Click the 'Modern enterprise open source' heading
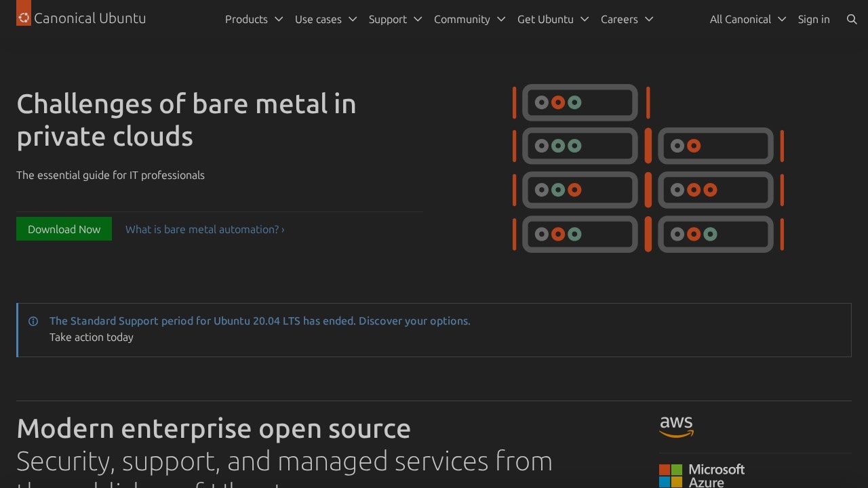This screenshot has height=488, width=868. [x=214, y=428]
